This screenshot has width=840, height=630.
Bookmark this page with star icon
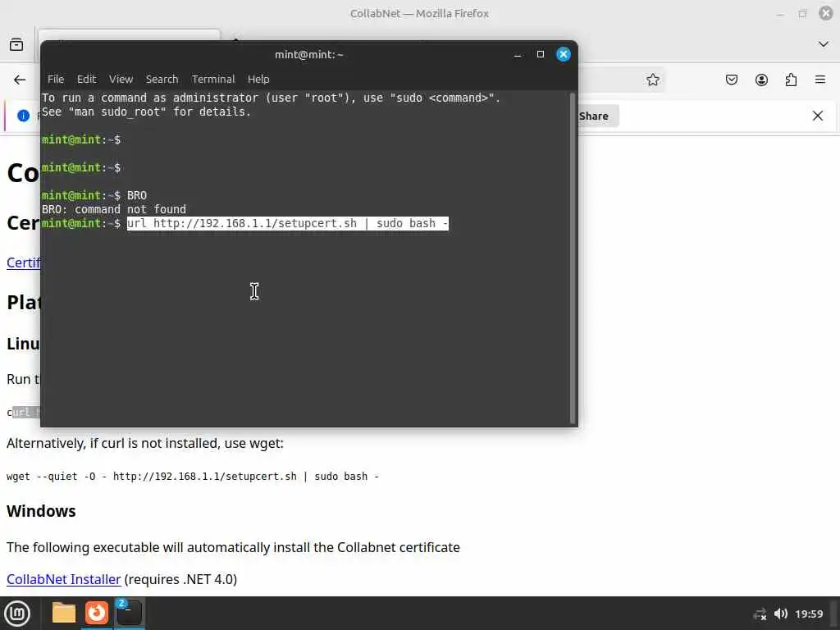click(652, 80)
